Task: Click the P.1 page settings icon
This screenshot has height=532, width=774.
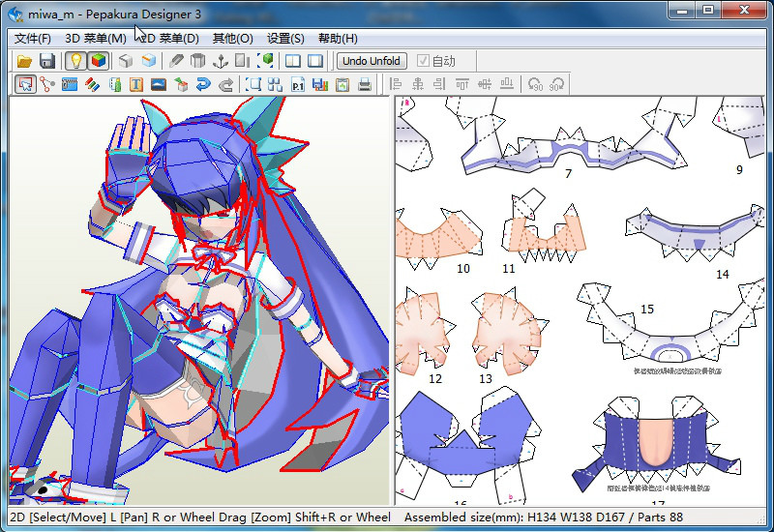Action: tap(298, 85)
